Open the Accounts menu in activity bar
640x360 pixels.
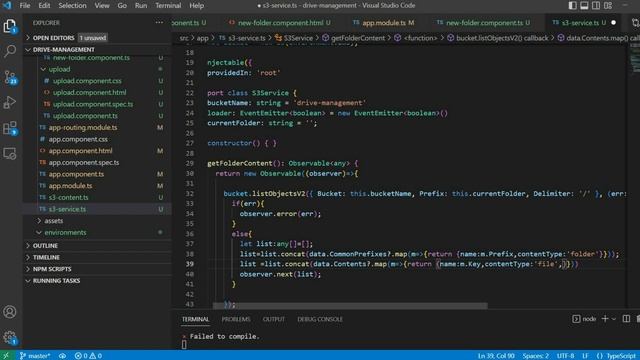(10, 312)
